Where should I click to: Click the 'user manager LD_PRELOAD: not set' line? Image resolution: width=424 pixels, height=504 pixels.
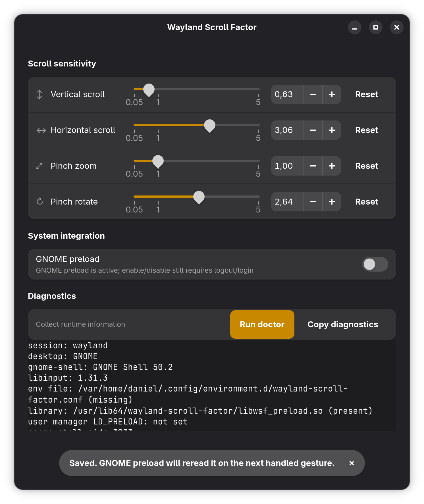tap(108, 422)
